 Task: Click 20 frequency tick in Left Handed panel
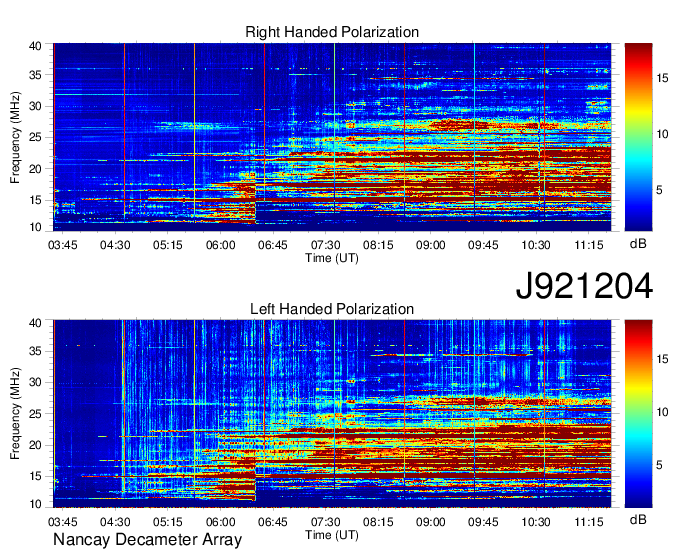point(35,445)
